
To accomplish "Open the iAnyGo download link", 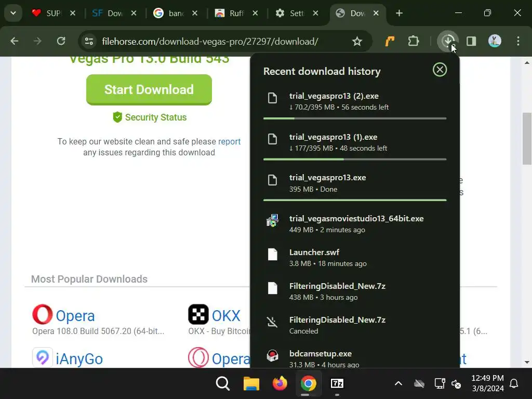I will point(79,359).
